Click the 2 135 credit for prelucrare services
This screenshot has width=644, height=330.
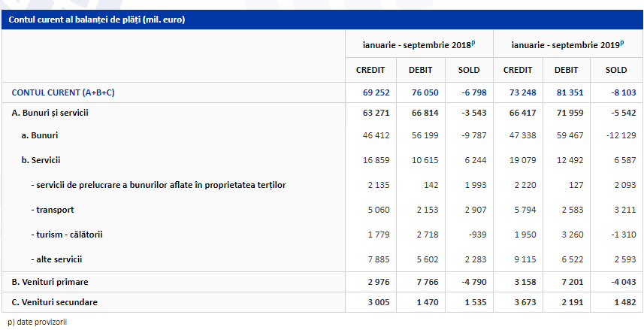pyautogui.click(x=379, y=185)
